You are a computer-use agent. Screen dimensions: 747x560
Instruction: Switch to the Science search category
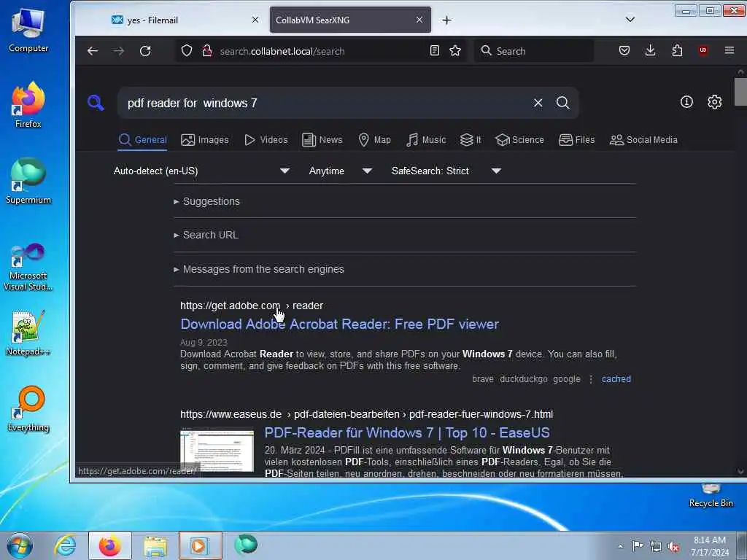tap(519, 139)
